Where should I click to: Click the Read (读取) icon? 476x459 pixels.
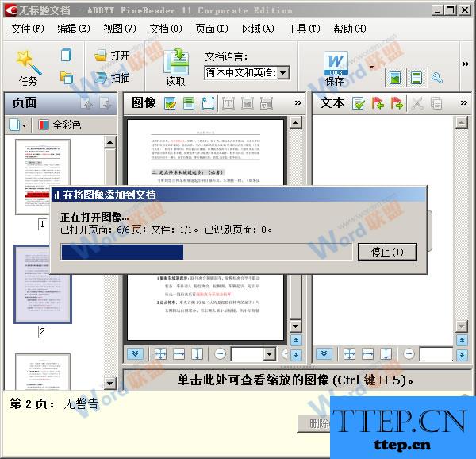176,62
